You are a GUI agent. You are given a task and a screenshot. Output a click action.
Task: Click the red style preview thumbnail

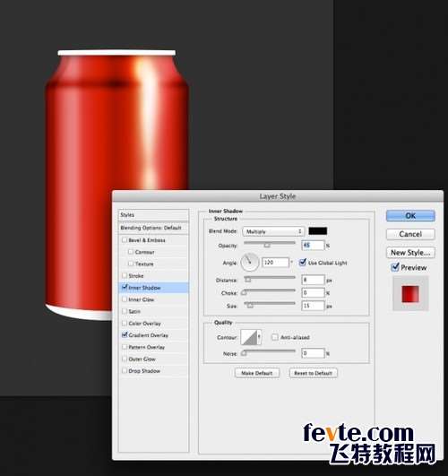410,294
